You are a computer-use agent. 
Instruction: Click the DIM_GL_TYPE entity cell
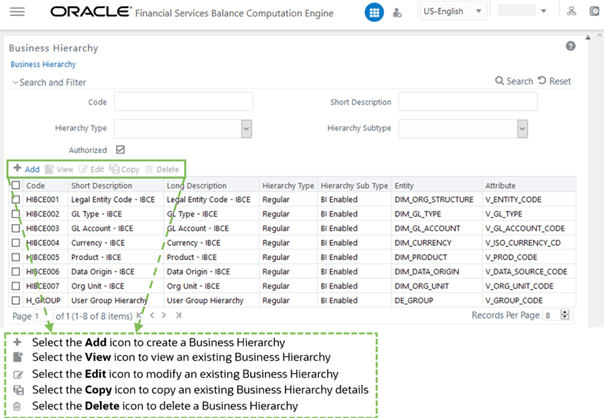tap(418, 214)
